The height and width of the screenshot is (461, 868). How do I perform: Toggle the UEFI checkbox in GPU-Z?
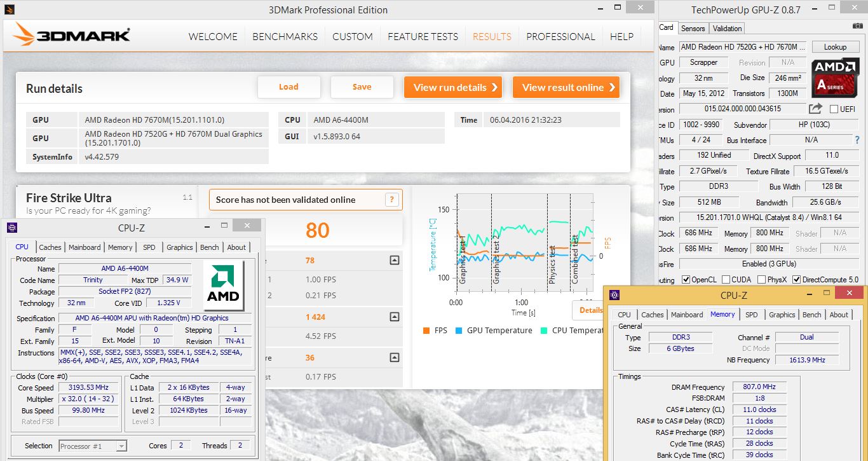coord(834,109)
